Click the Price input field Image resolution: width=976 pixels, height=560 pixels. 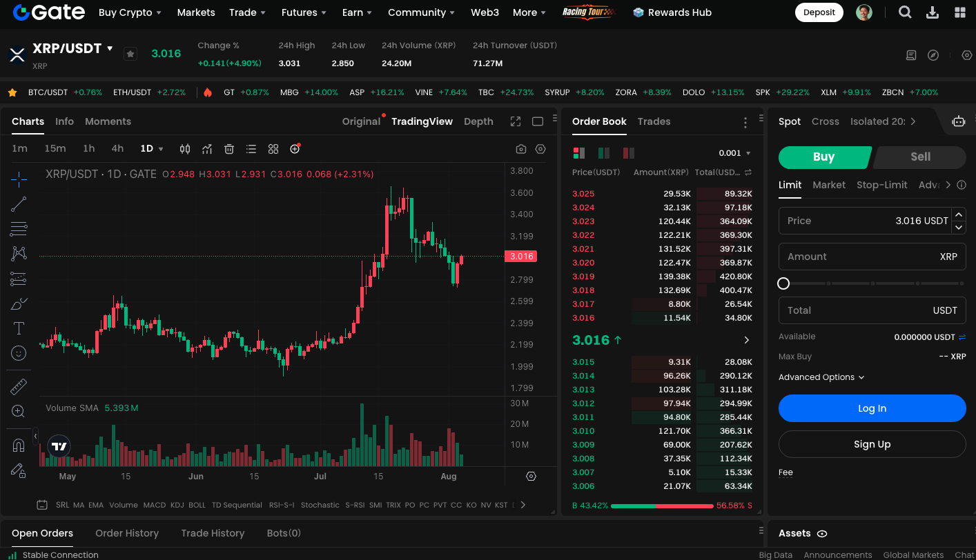pyautogui.click(x=865, y=221)
